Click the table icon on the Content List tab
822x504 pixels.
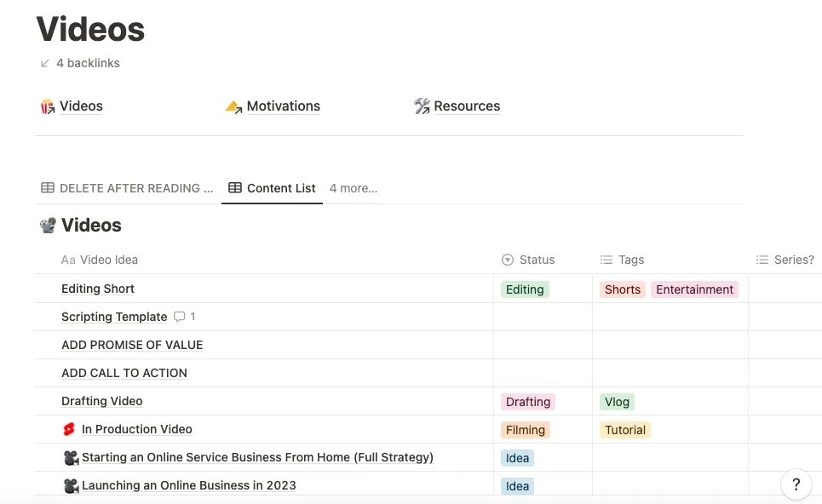pyautogui.click(x=234, y=187)
